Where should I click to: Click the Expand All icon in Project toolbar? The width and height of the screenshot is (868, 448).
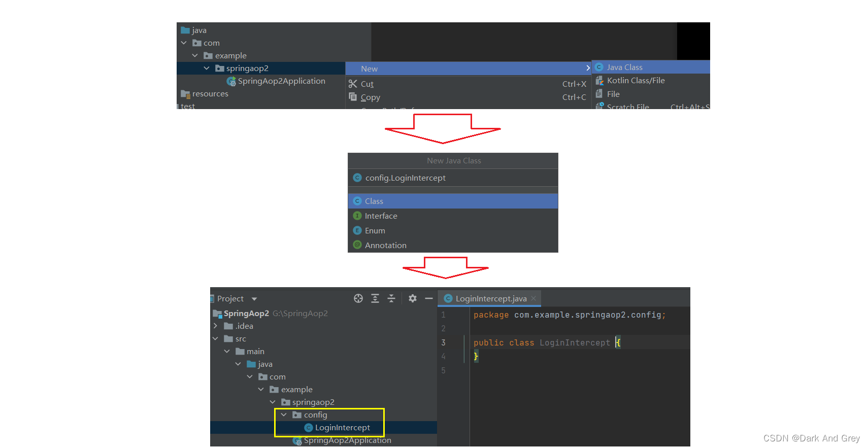point(375,298)
